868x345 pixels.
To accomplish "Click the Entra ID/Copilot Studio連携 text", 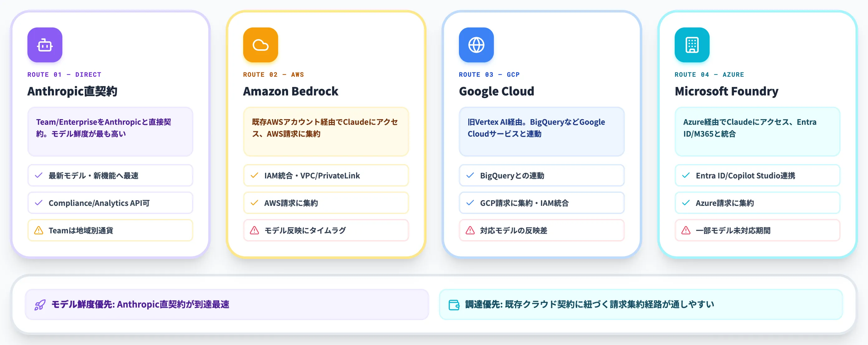I will coord(745,176).
